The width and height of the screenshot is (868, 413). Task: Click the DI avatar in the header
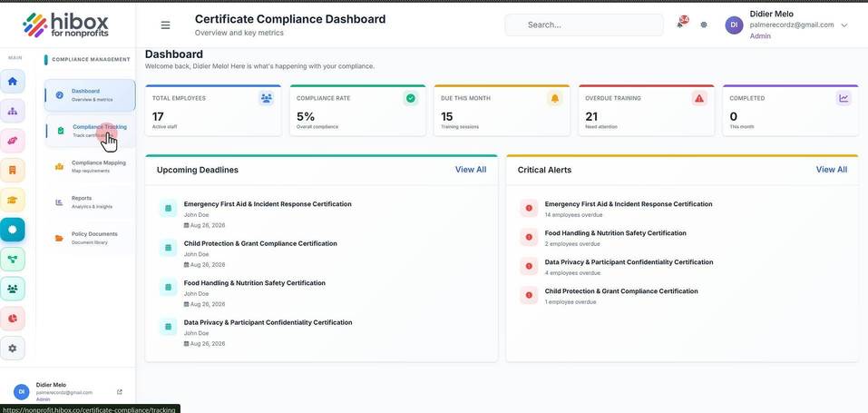[x=734, y=25]
